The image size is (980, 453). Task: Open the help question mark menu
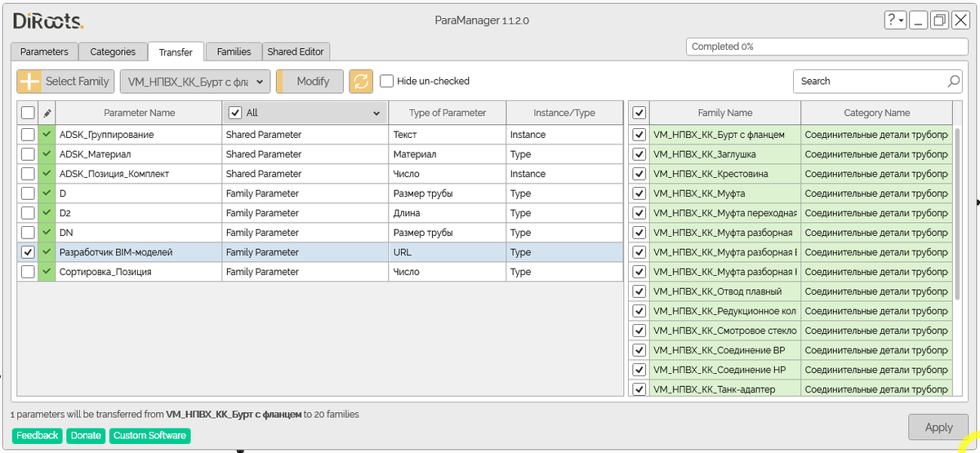tap(895, 20)
